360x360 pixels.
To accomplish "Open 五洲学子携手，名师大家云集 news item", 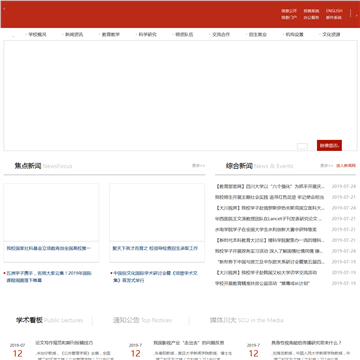I will coord(49,277).
